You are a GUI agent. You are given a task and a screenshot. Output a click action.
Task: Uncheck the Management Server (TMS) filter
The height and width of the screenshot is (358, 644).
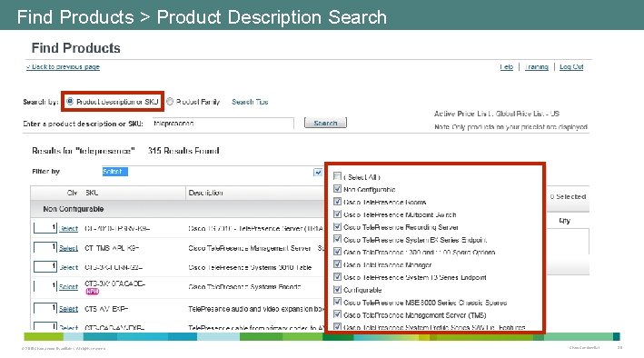click(337, 314)
